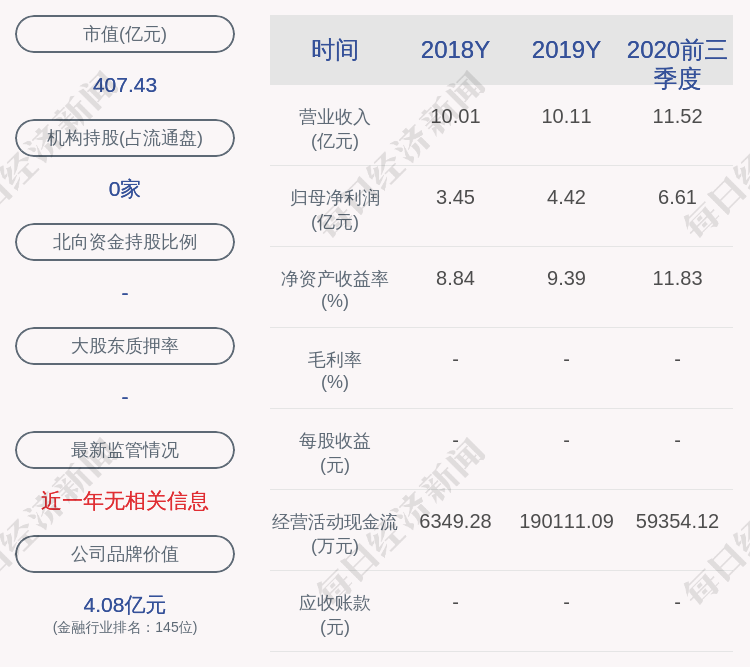
Task: Select the 经营活动现金流(万元) row label
Action: tap(335, 534)
